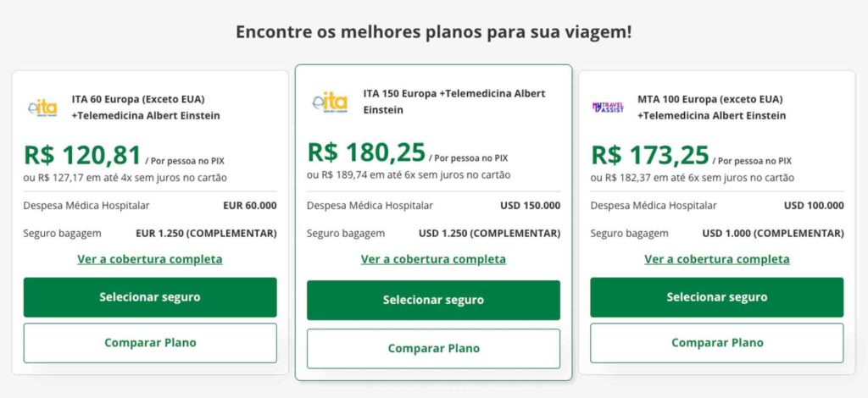The width and height of the screenshot is (868, 398).
Task: Click the ITA logo on ITA 60 plan
Action: [x=42, y=108]
